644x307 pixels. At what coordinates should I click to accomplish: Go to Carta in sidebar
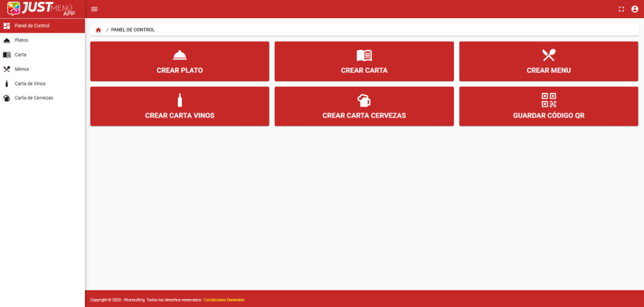20,54
